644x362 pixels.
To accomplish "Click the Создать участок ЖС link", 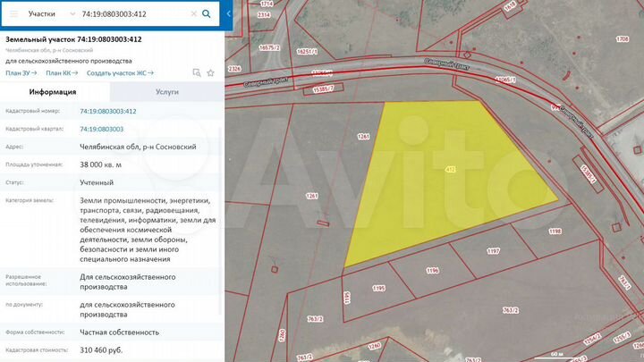I will tap(120, 72).
